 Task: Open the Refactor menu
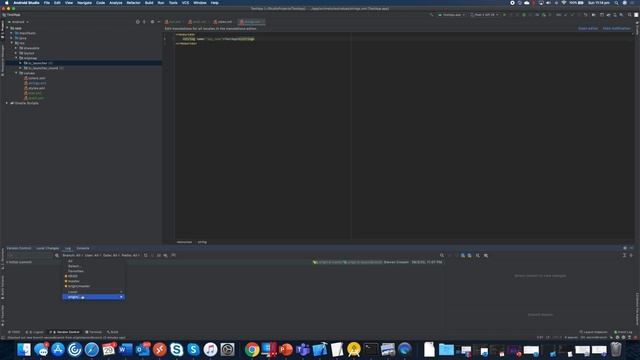click(x=133, y=3)
